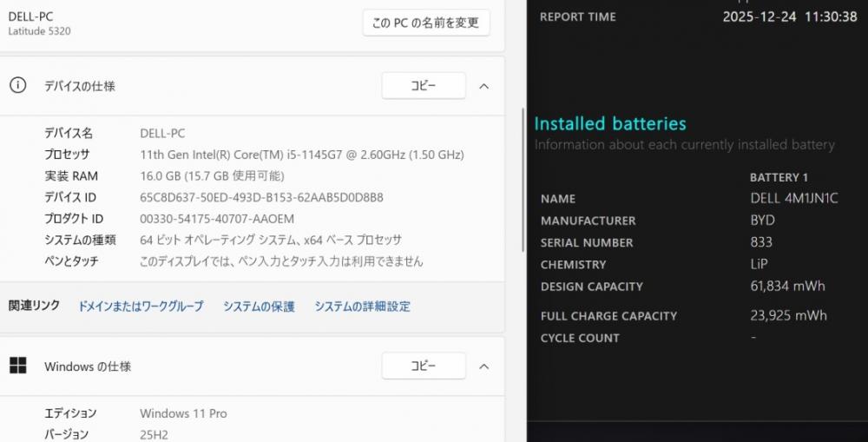868x442 pixels.
Task: Click the Windows logo icon beside Windows の仕様
Action: click(x=17, y=366)
